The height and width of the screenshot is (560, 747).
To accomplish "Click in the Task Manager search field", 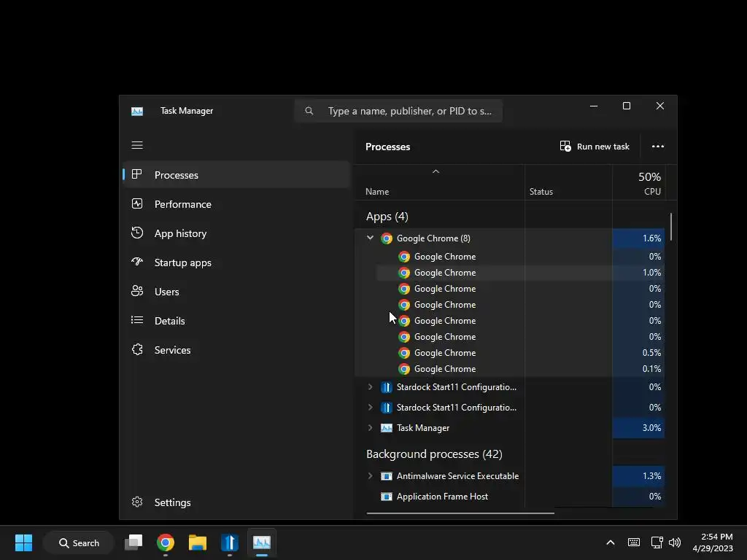I will pyautogui.click(x=398, y=111).
